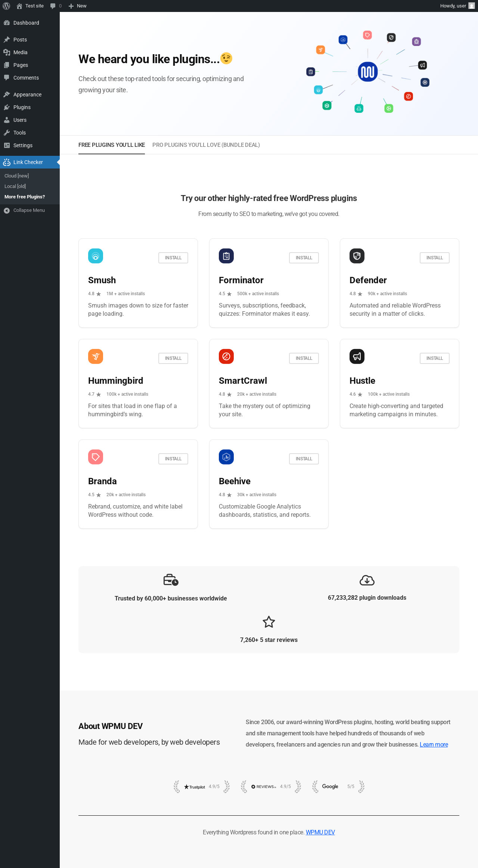Screen dimensions: 478x868
Task: Click the 7,260+ 5 star reviews text
Action: 269,640
